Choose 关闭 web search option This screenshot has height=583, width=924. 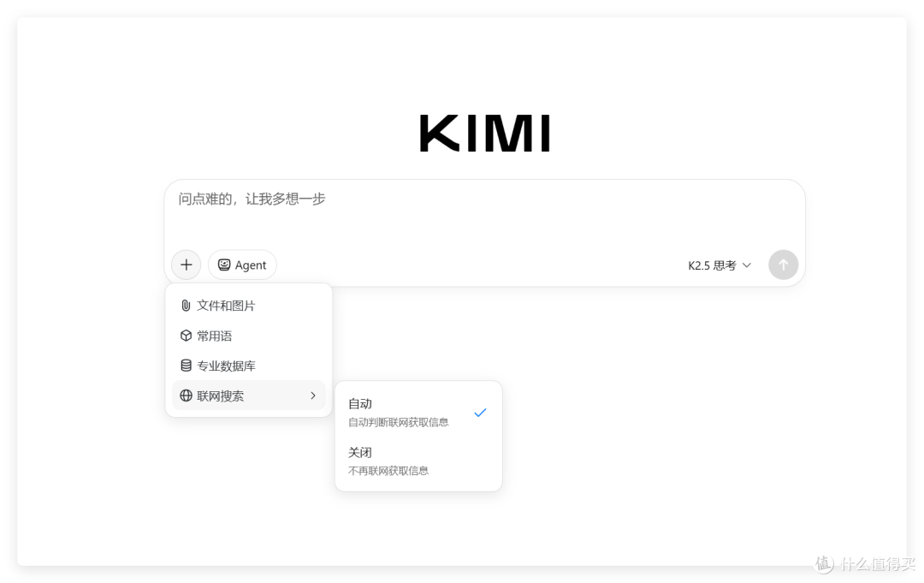click(x=418, y=461)
